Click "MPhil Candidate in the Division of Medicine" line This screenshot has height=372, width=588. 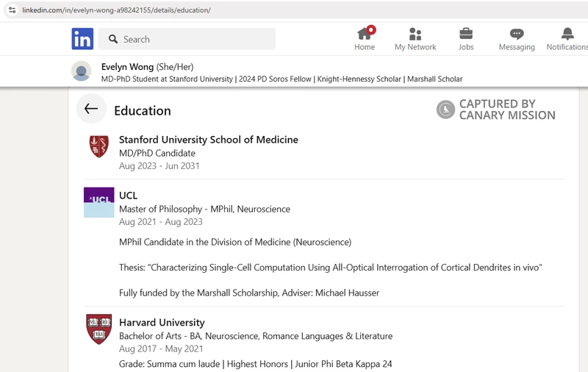[235, 242]
